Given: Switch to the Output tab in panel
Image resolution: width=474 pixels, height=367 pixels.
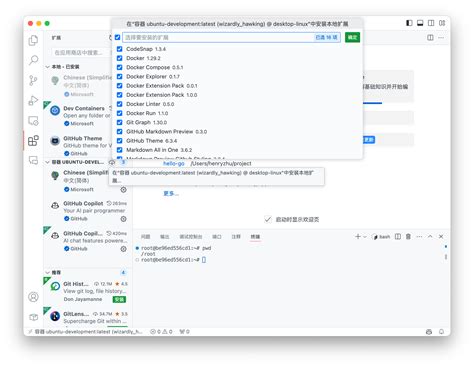Looking at the screenshot, I should tap(165, 237).
